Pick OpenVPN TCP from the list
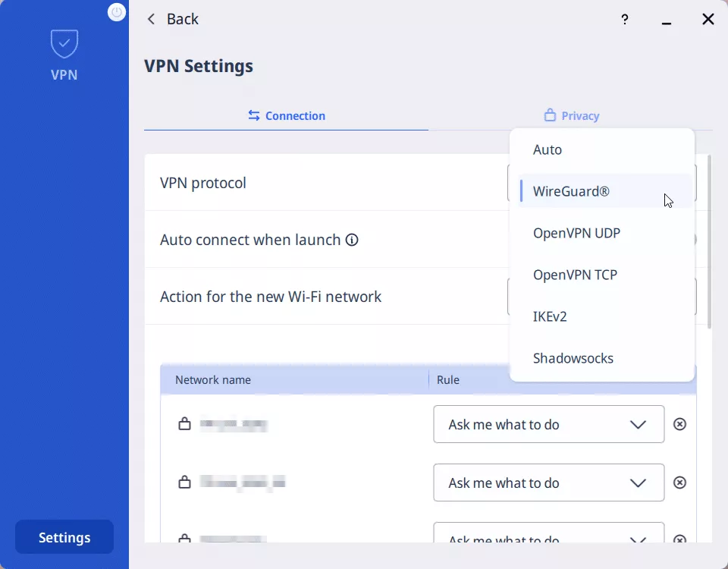 click(x=575, y=275)
